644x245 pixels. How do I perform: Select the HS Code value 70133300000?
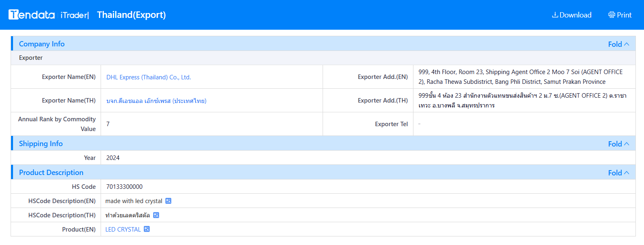point(124,187)
